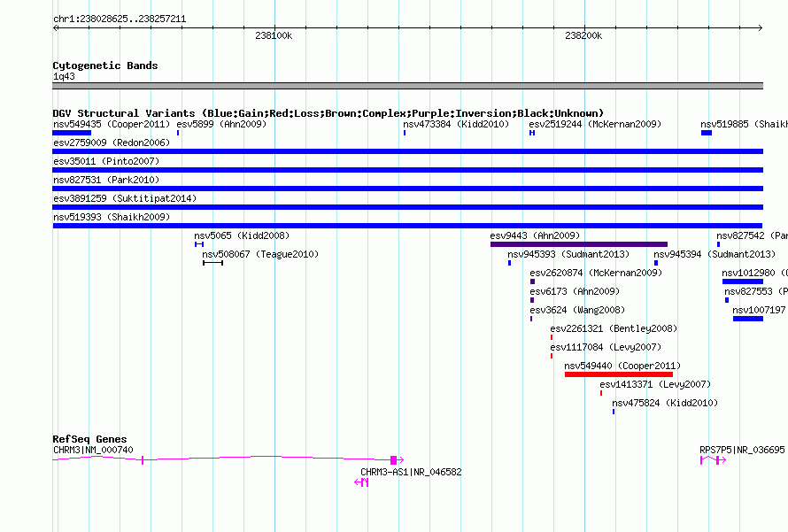This screenshot has width=788, height=532.
Task: Click the nsv827553 variant label
Action: point(756,291)
